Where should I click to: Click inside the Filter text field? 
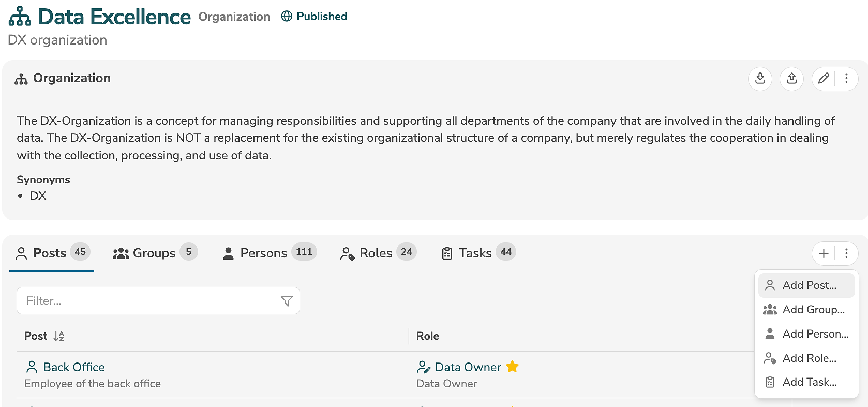coord(147,301)
